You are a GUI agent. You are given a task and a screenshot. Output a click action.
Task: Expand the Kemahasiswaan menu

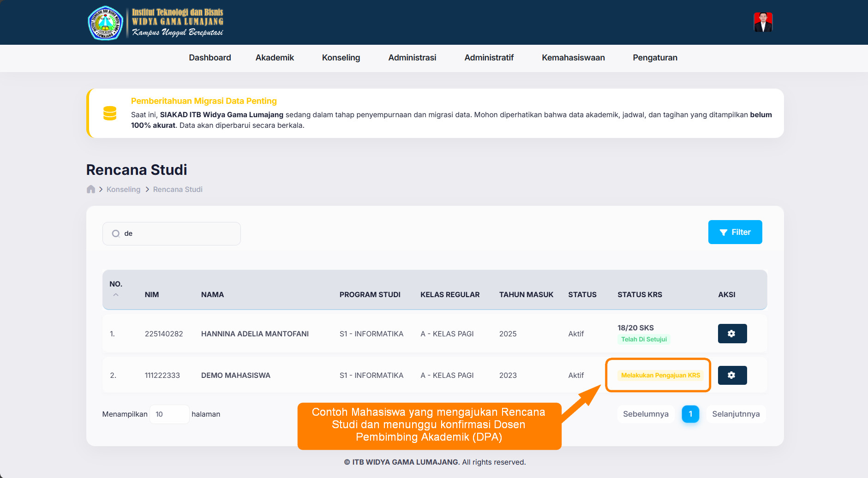(573, 58)
